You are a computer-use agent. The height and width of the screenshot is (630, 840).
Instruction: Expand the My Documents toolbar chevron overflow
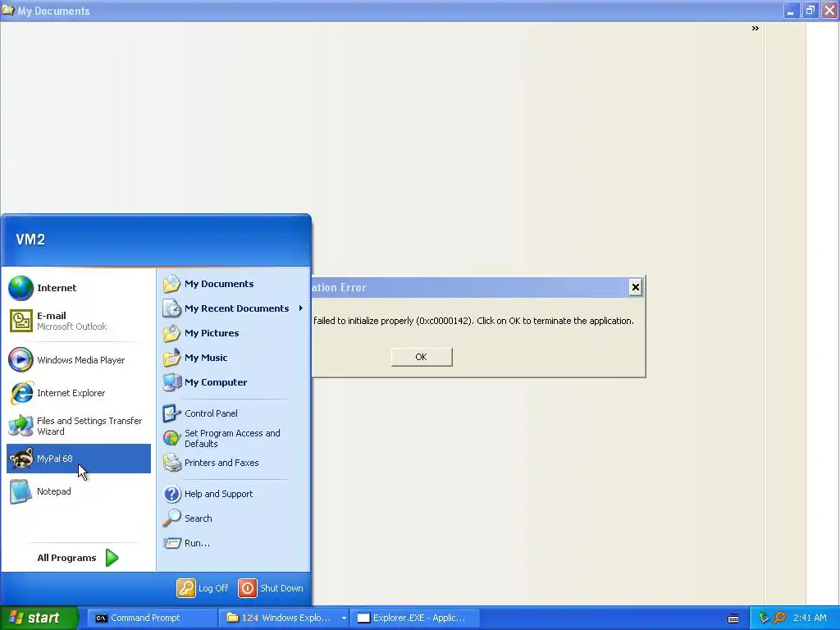(756, 29)
